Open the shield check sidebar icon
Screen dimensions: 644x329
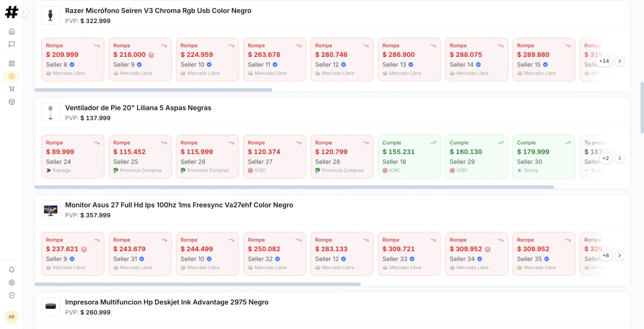(x=12, y=295)
